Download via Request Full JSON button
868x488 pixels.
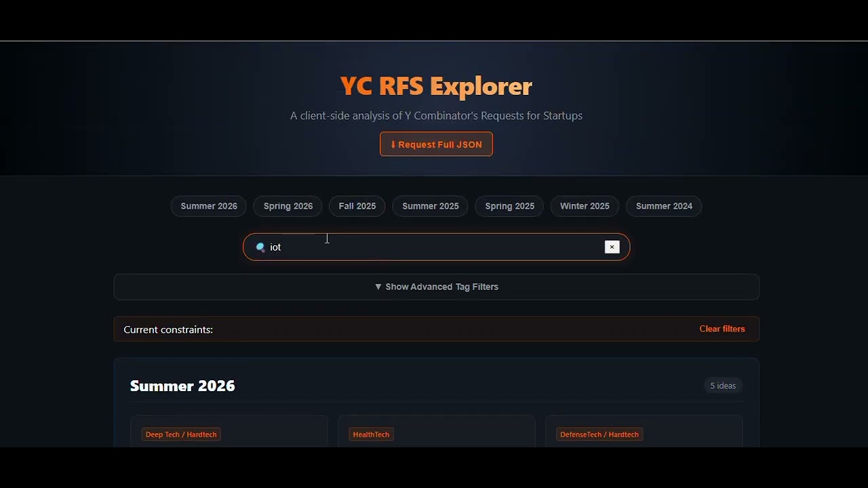pos(436,144)
